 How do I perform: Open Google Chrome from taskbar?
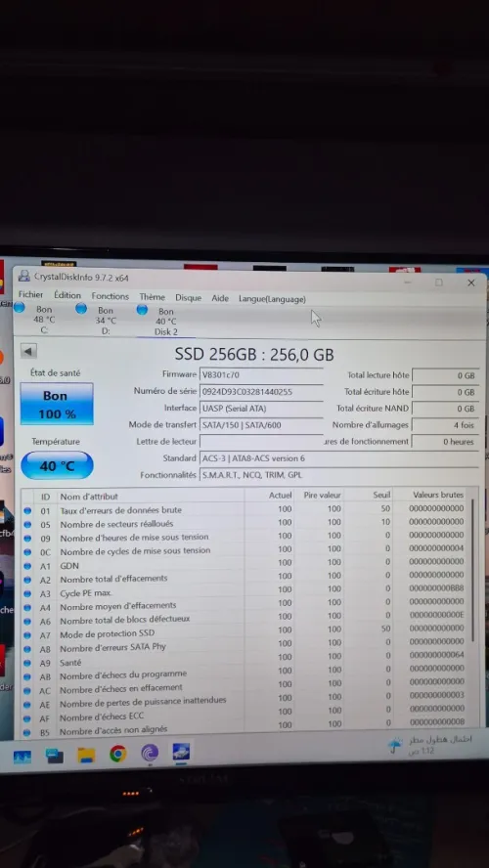point(117,754)
